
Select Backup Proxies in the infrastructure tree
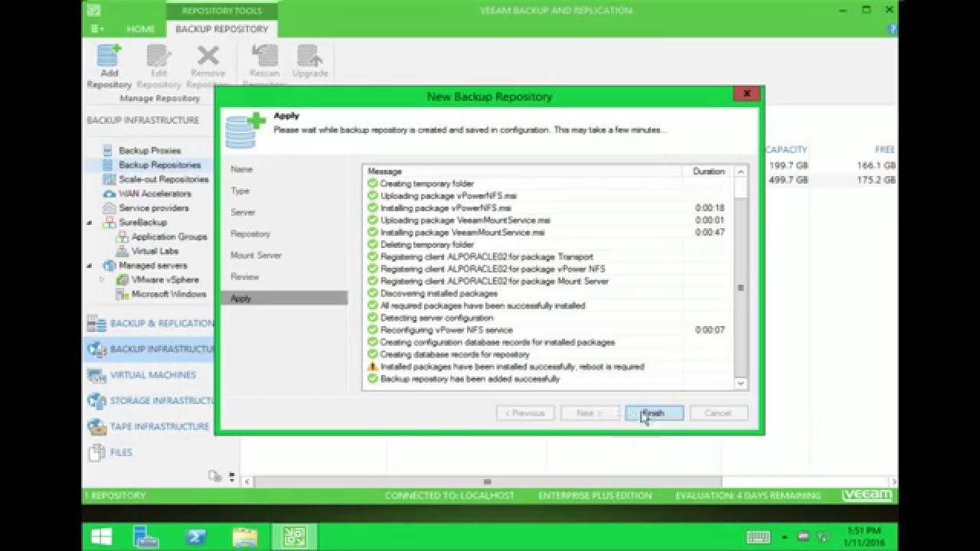coord(148,151)
